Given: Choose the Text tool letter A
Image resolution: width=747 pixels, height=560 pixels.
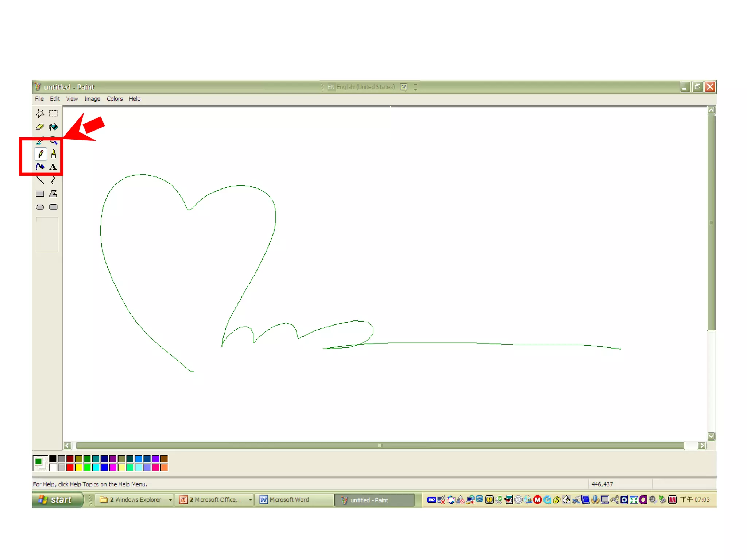Looking at the screenshot, I should (x=53, y=167).
